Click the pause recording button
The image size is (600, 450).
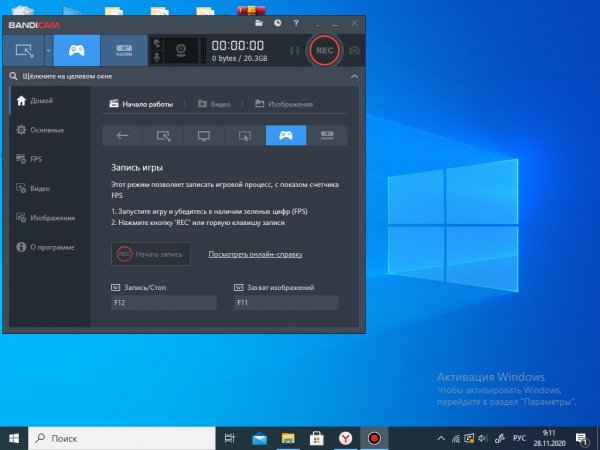[294, 51]
